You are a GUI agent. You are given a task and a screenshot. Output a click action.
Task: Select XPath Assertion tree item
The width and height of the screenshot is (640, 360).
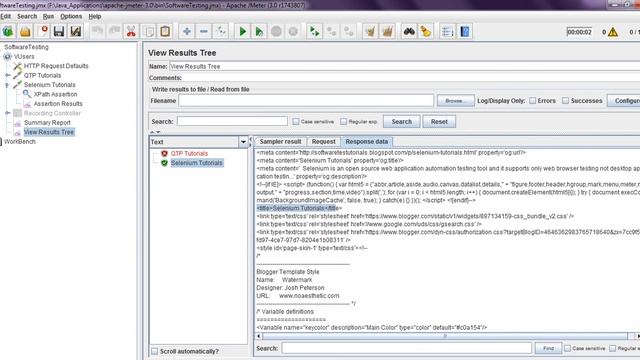coord(56,94)
